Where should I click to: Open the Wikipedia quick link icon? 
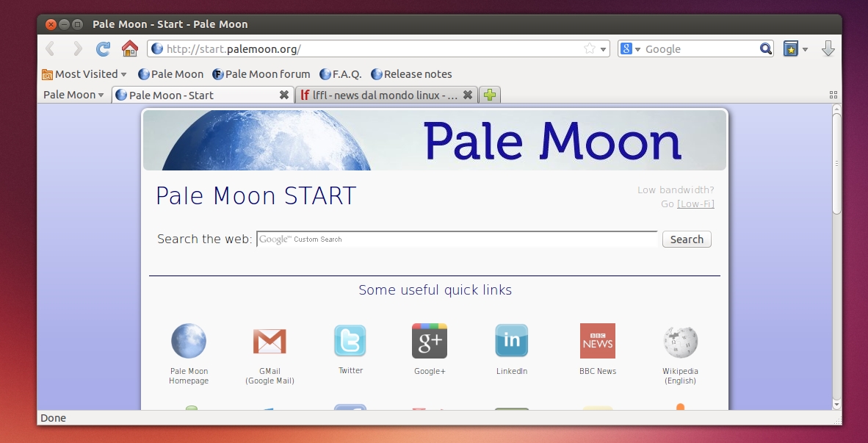(680, 342)
